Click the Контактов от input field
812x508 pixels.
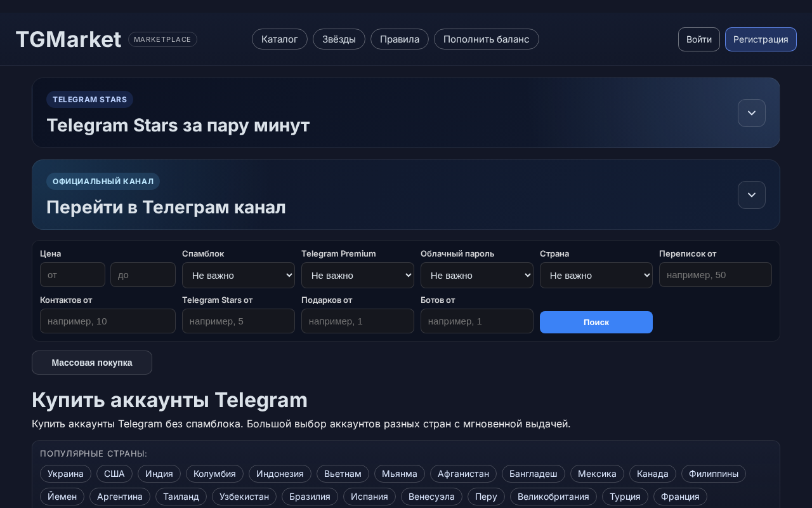108,321
